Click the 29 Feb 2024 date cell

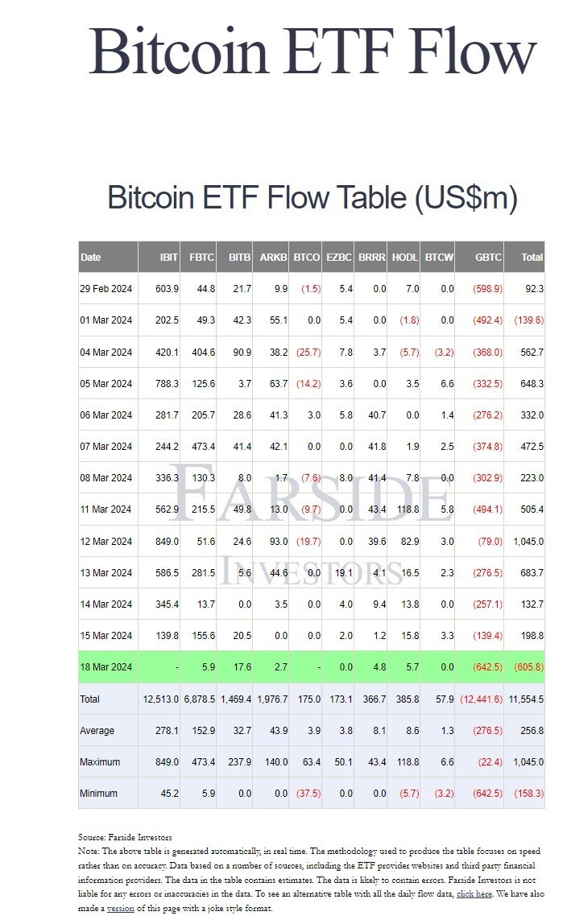106,289
